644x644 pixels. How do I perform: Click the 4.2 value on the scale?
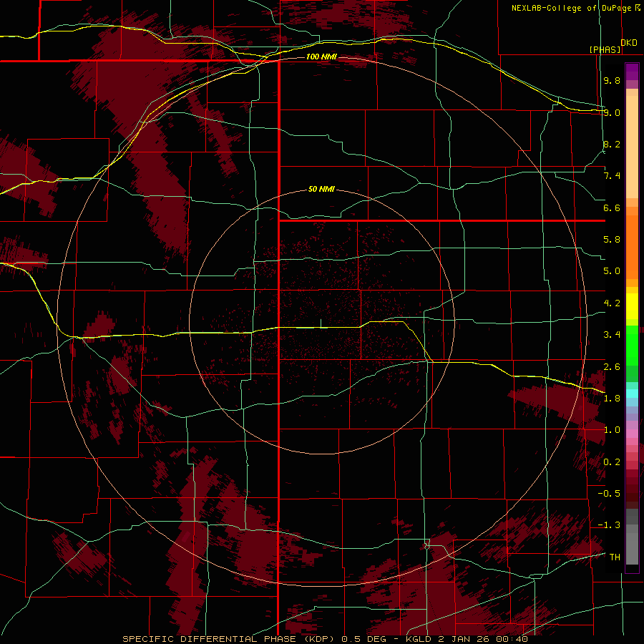point(612,303)
